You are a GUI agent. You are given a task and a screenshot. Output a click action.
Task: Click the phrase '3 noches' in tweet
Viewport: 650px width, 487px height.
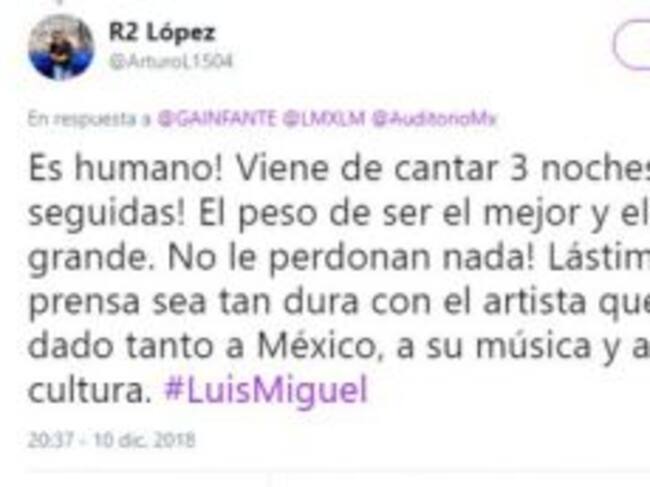click(x=580, y=170)
